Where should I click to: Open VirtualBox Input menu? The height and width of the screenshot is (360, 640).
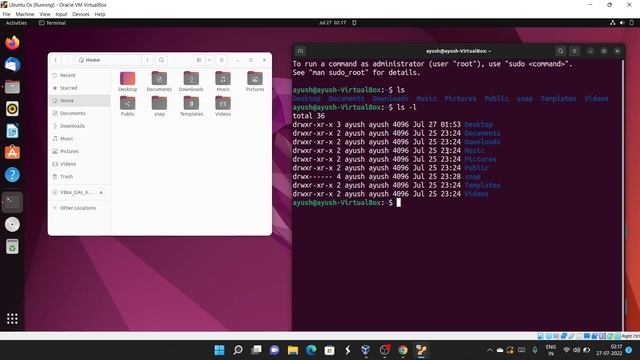61,14
